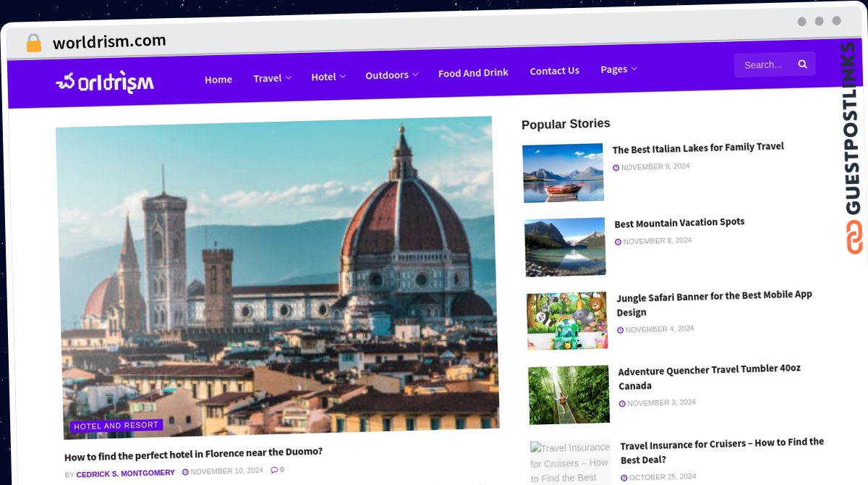Click the 0 comments count
The image size is (868, 485).
click(x=282, y=470)
